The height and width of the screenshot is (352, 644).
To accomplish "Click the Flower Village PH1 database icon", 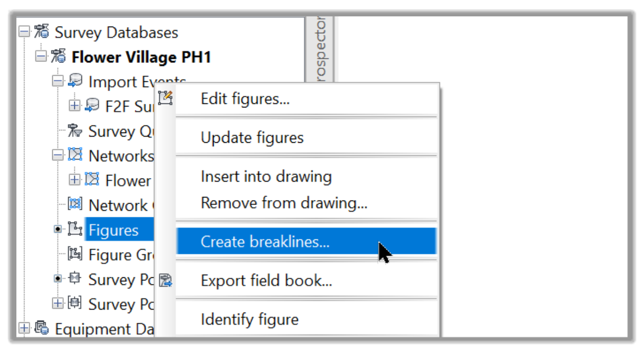I will pos(59,57).
